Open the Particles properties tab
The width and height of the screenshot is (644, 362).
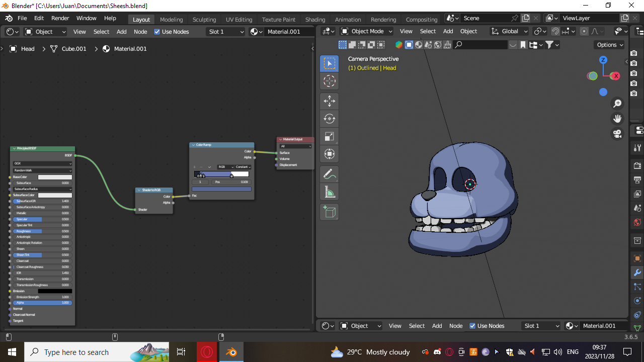[637, 287]
